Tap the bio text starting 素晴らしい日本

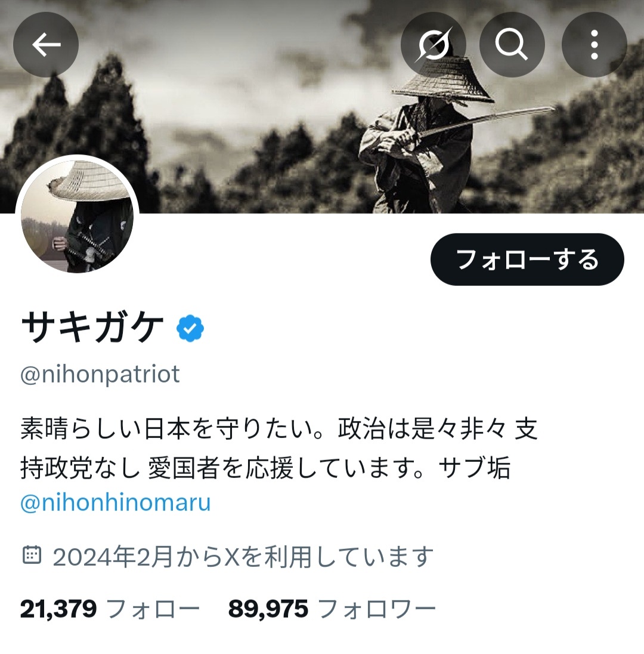(x=279, y=448)
